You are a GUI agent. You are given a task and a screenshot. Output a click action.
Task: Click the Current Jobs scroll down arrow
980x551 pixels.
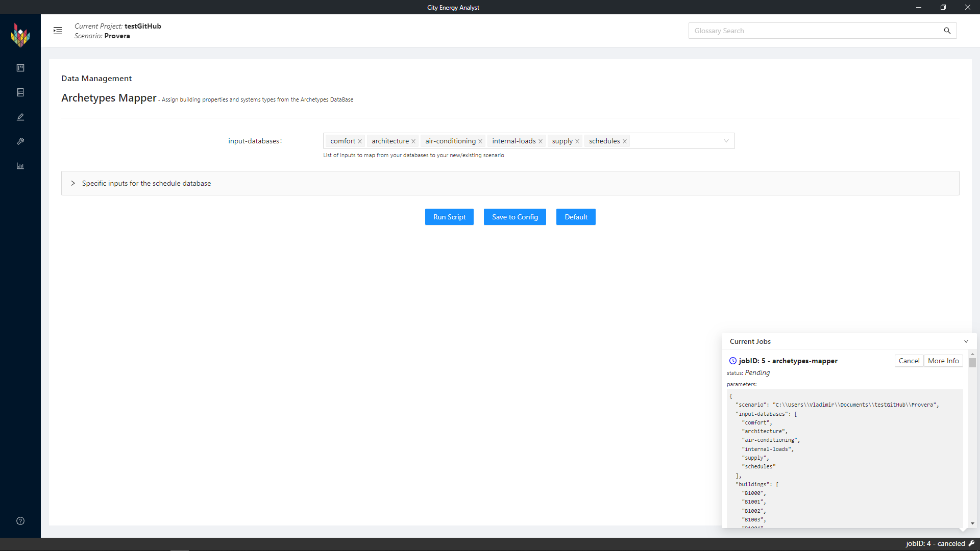click(x=973, y=523)
